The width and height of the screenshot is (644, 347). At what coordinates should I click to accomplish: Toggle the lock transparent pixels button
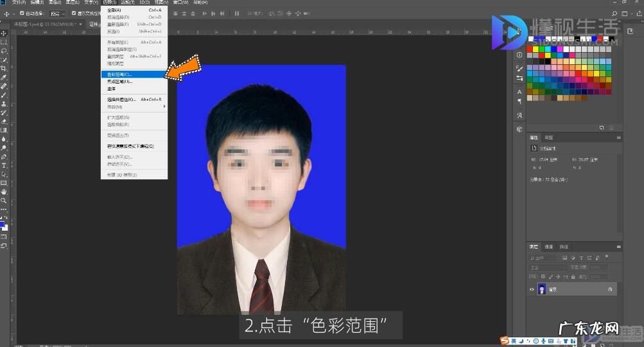[543, 277]
